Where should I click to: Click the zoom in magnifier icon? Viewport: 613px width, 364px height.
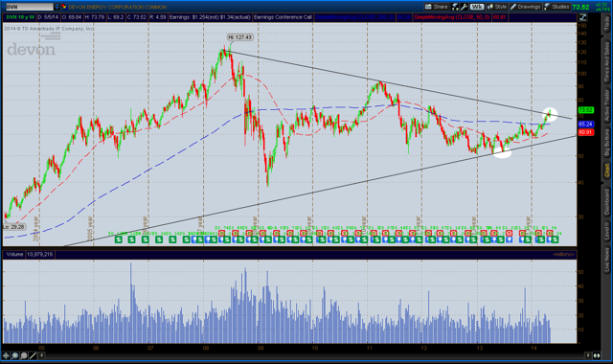15,355
